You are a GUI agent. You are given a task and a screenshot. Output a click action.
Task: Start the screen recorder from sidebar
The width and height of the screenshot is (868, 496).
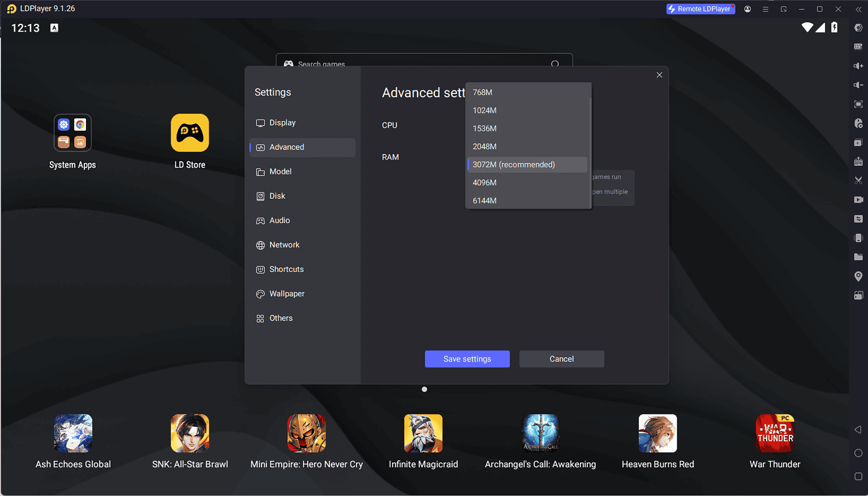point(858,199)
